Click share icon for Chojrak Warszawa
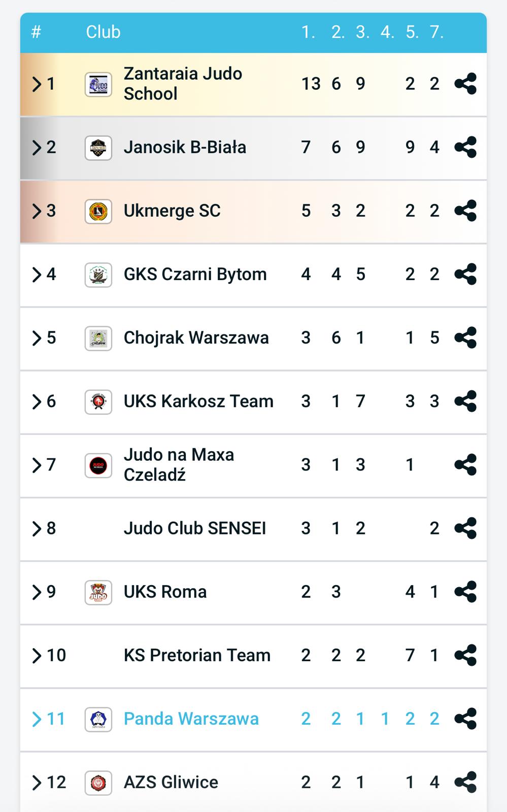This screenshot has height=812, width=507. (465, 338)
